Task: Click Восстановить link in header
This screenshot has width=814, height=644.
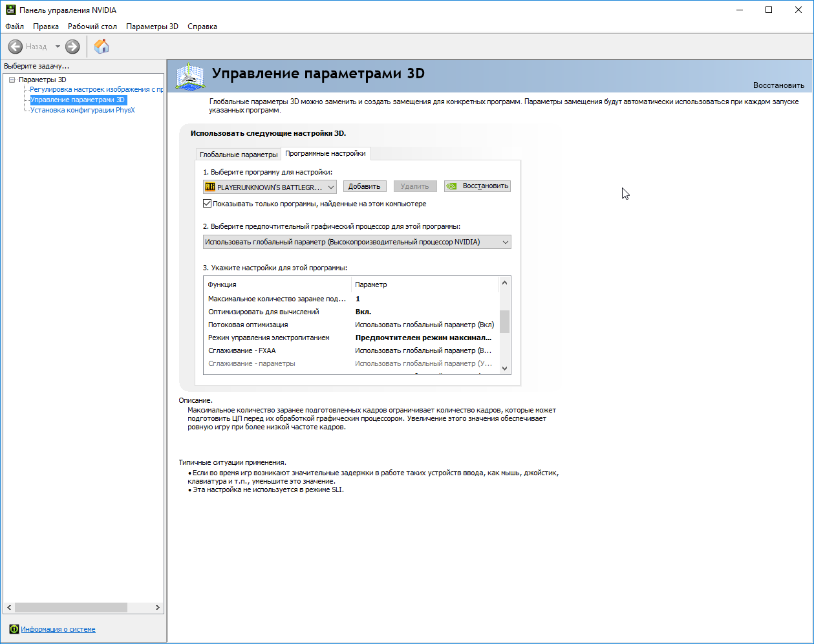Action: click(778, 85)
